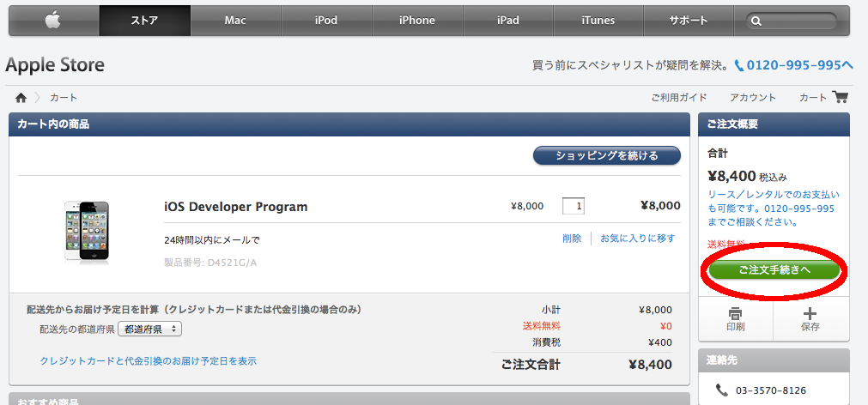The height and width of the screenshot is (405, 868).
Task: Click リース／レンタル payment info link
Action: point(774,209)
